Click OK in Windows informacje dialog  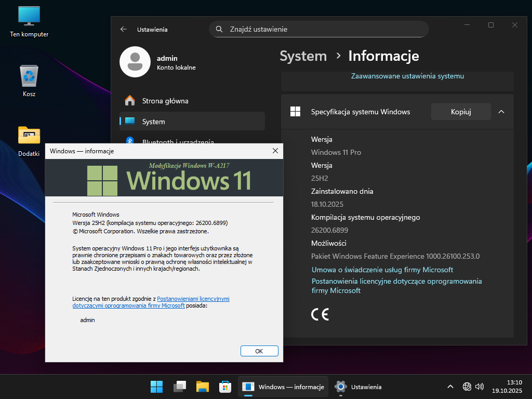(259, 351)
